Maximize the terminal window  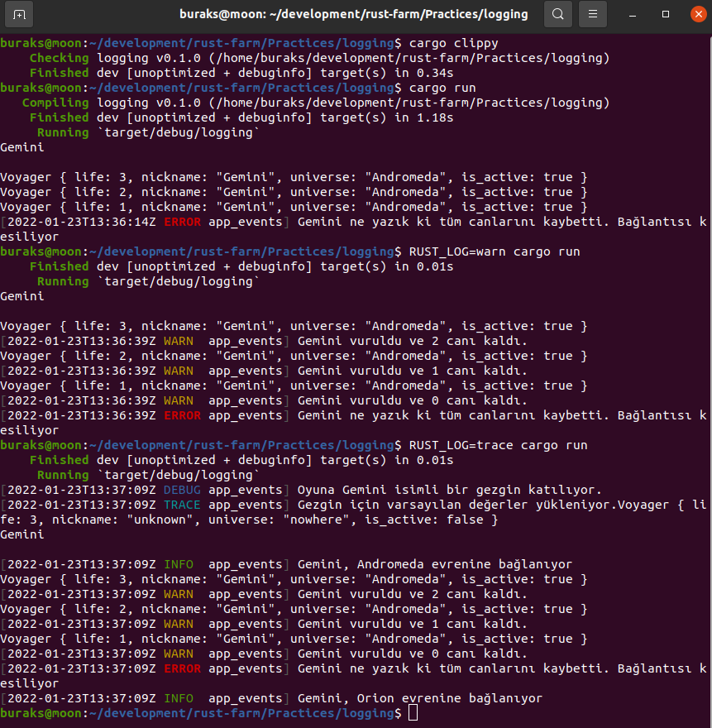(665, 14)
